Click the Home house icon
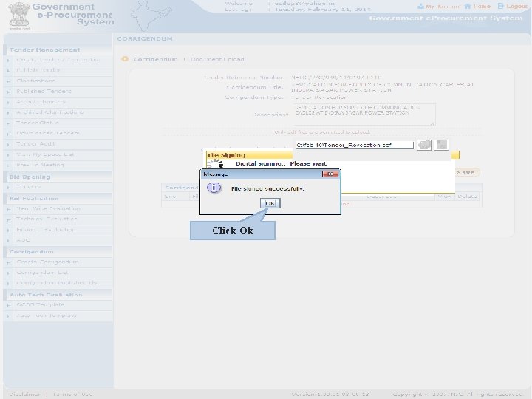 (468, 7)
